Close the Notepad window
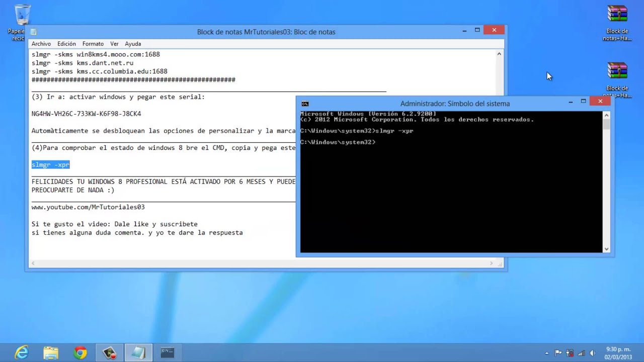Viewport: 644px width, 362px height. (494, 30)
